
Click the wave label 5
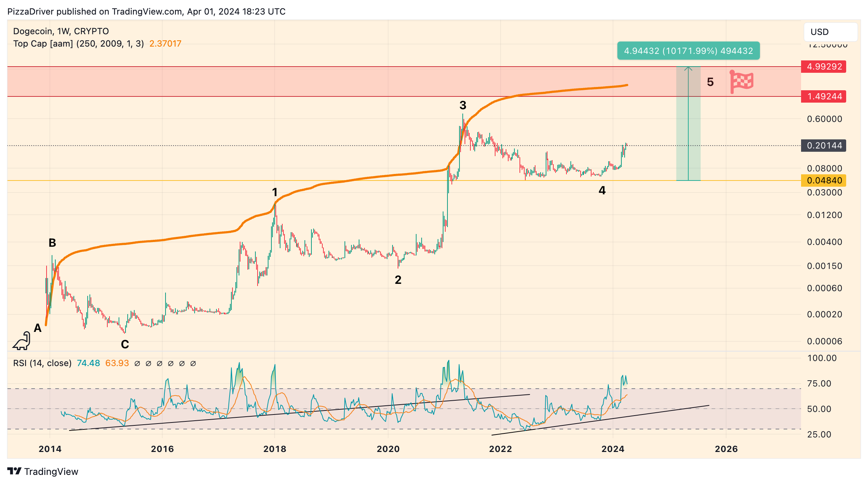point(710,82)
